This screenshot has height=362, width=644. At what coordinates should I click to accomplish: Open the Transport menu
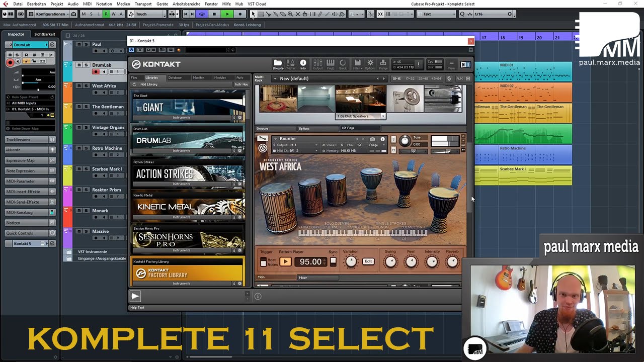(x=143, y=4)
